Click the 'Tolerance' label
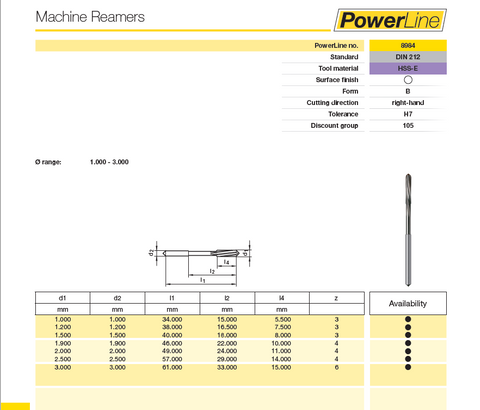This screenshot has height=410, width=480. tap(343, 114)
